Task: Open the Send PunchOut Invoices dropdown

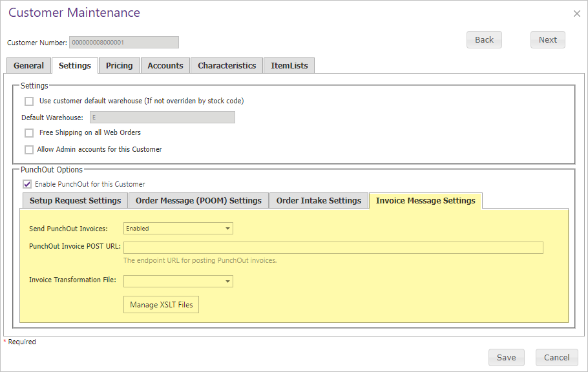Action: coord(178,229)
